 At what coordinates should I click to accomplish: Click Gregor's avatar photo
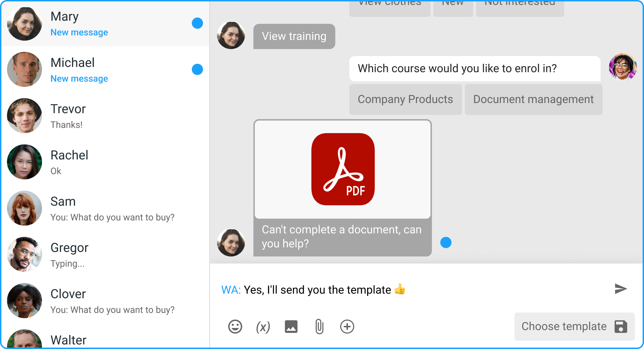[24, 254]
